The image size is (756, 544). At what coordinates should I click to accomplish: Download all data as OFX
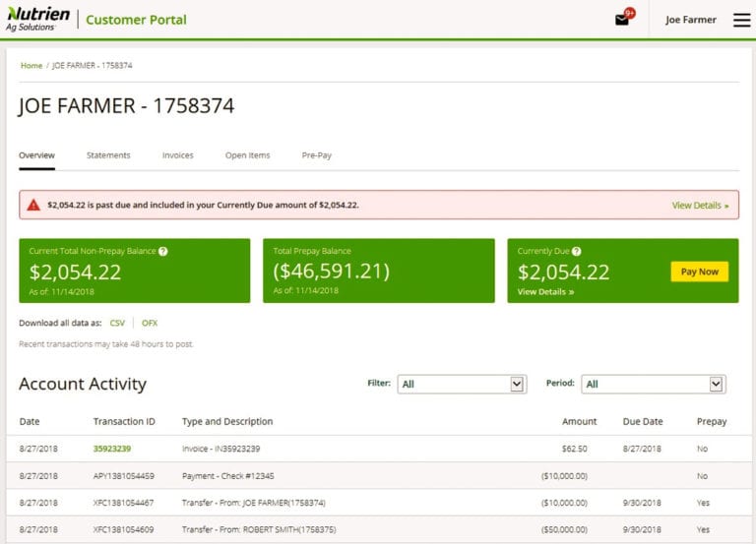[x=150, y=323]
